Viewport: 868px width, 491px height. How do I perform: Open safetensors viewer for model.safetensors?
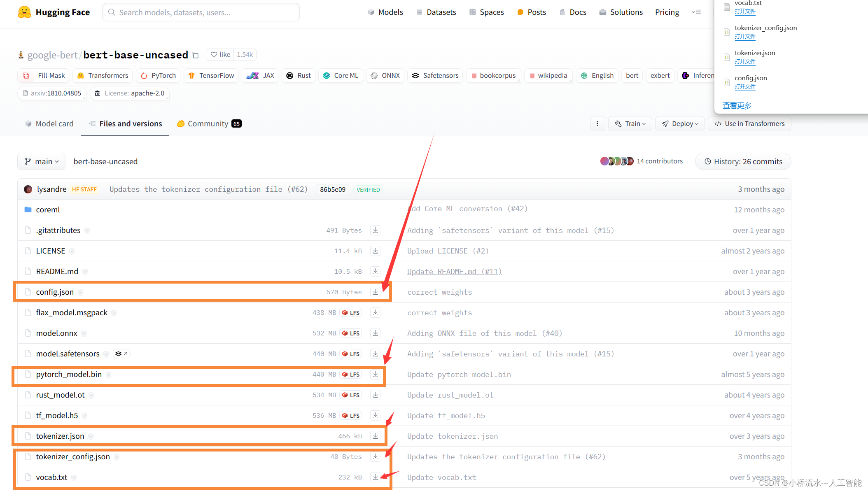click(x=121, y=354)
